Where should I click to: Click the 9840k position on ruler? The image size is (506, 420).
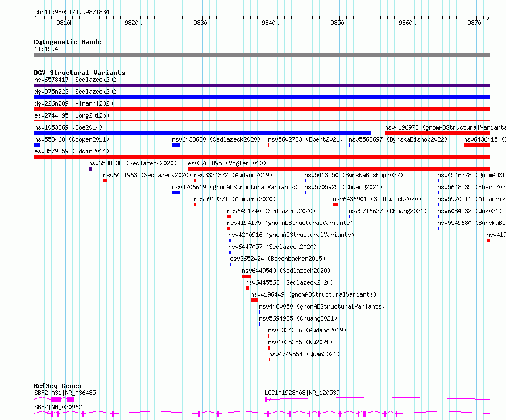(270, 23)
